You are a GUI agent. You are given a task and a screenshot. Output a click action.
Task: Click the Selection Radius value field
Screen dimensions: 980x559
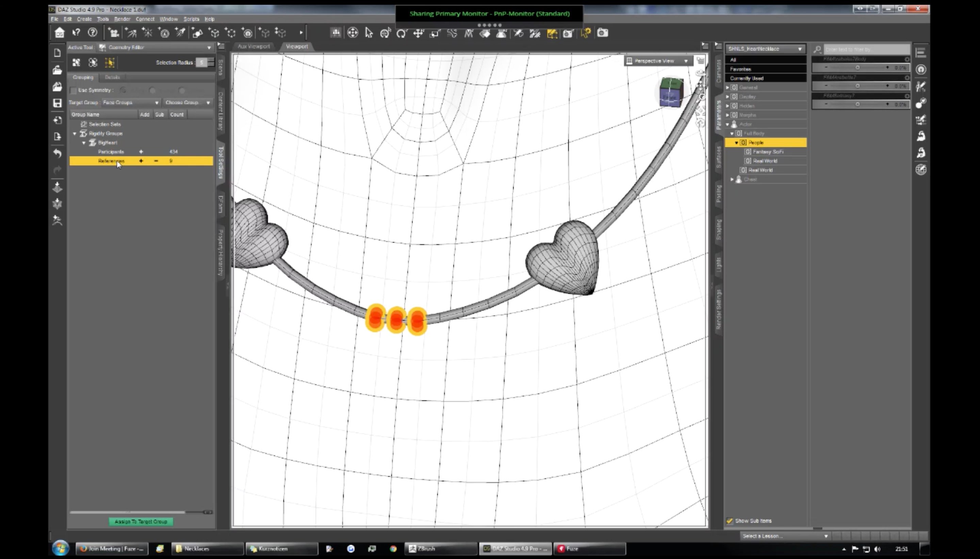click(x=201, y=62)
